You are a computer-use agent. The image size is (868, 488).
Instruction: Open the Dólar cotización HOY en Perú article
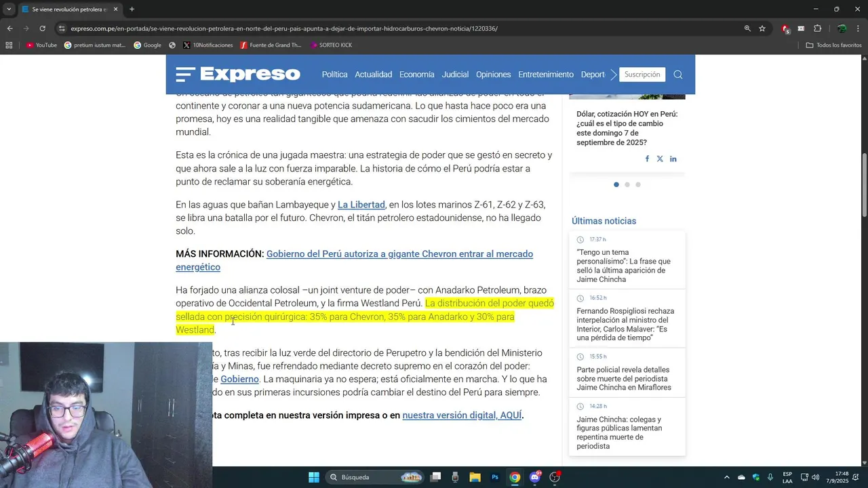627,128
